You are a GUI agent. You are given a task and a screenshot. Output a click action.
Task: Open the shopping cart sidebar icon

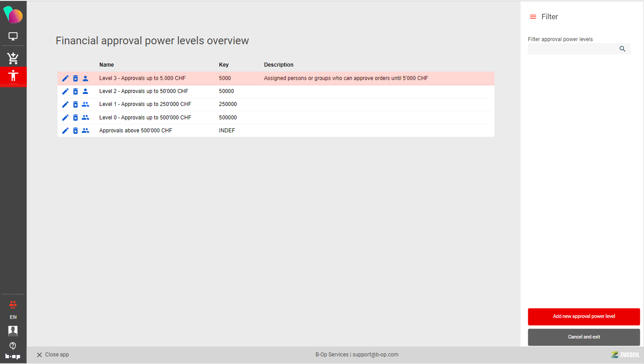[13, 58]
